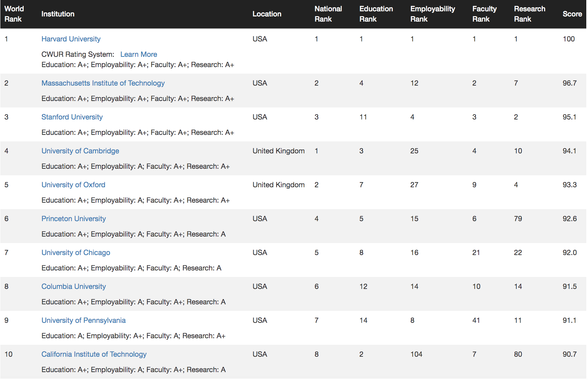
Task: Visit the Columbia University page
Action: point(74,287)
